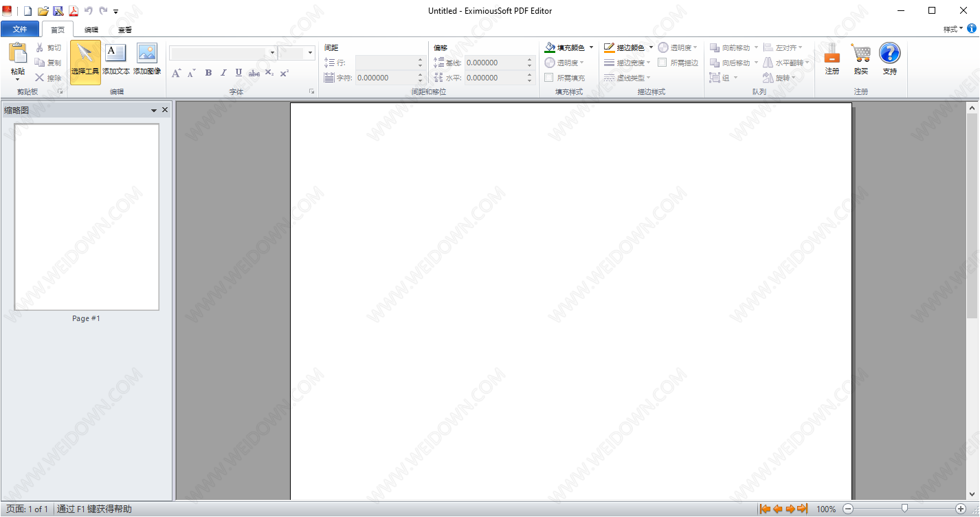Click the zoom out minus button
Viewport: 980px width, 517px height.
click(848, 509)
